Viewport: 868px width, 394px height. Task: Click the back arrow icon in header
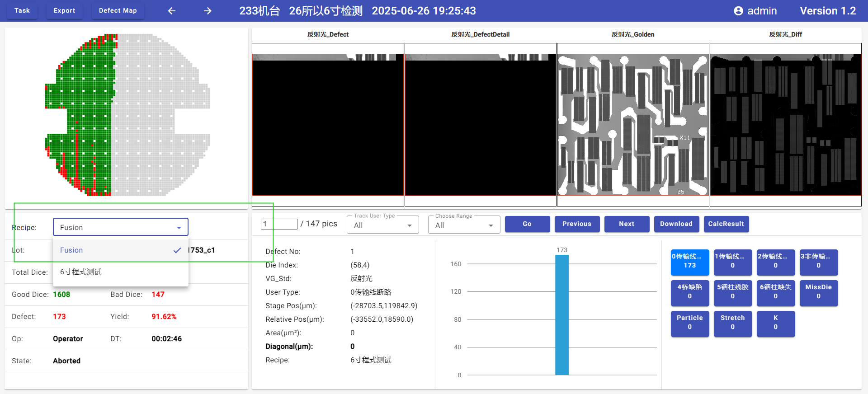[x=172, y=11]
